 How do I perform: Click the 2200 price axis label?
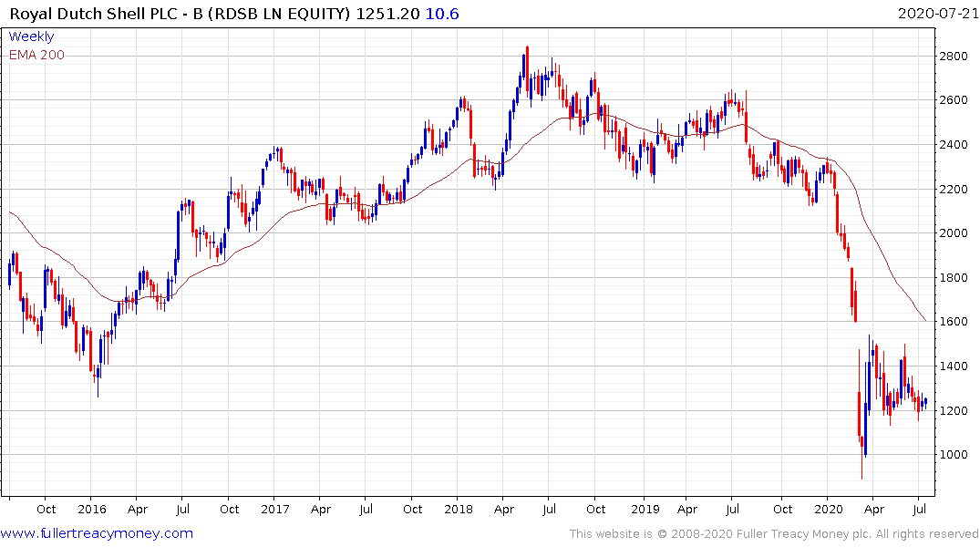954,189
